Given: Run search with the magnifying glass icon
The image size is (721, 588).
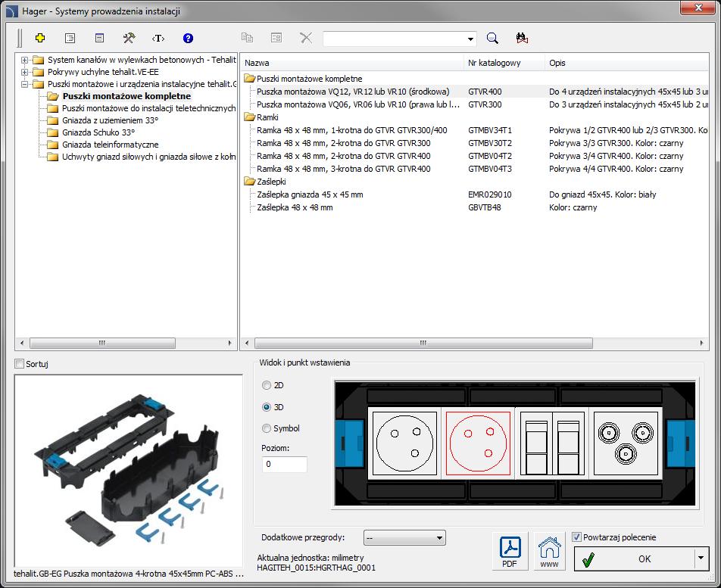Looking at the screenshot, I should pos(492,38).
